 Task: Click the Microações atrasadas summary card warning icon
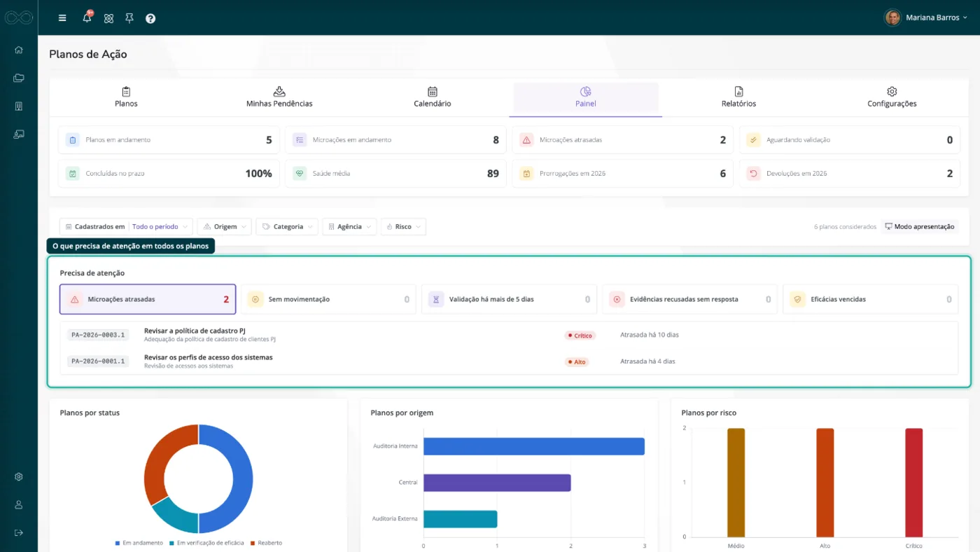point(526,140)
